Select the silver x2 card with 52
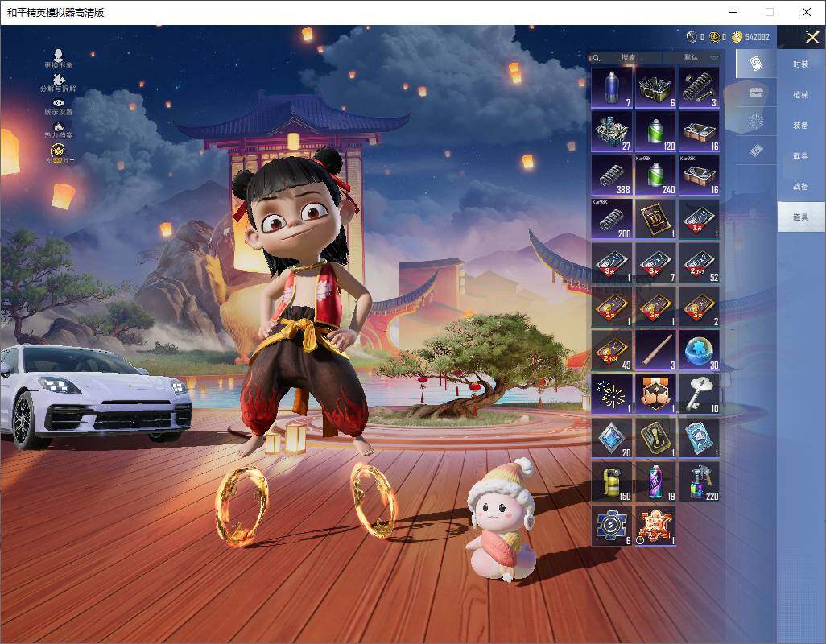The height and width of the screenshot is (644, 826). click(699, 262)
